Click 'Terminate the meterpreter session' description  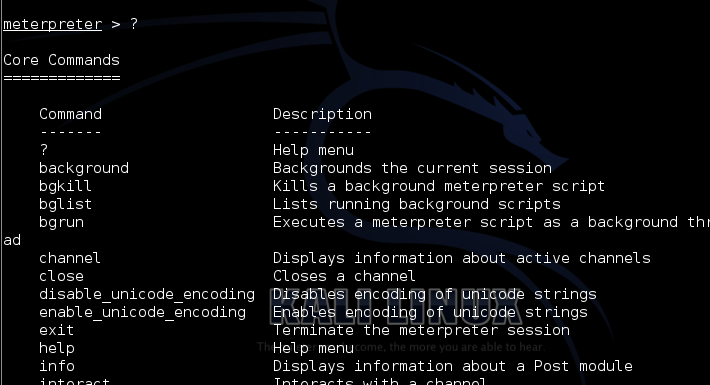(x=422, y=330)
